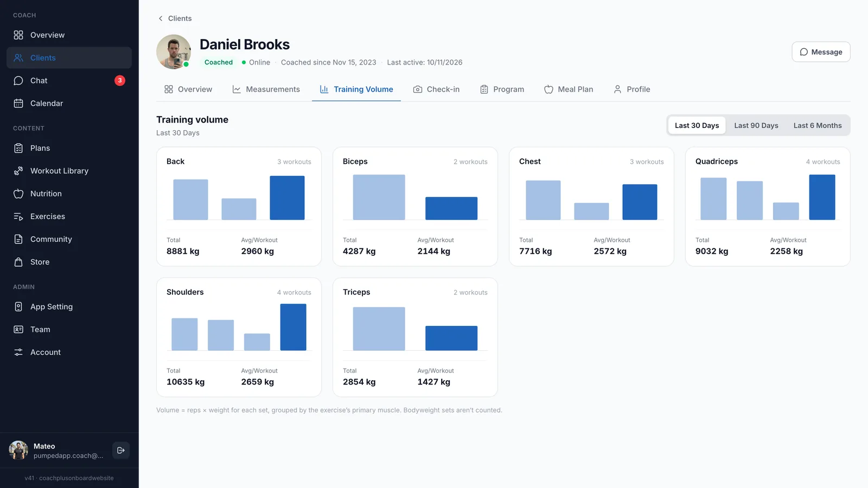Select the Training Volume tab
This screenshot has width=868, height=488.
click(x=356, y=89)
